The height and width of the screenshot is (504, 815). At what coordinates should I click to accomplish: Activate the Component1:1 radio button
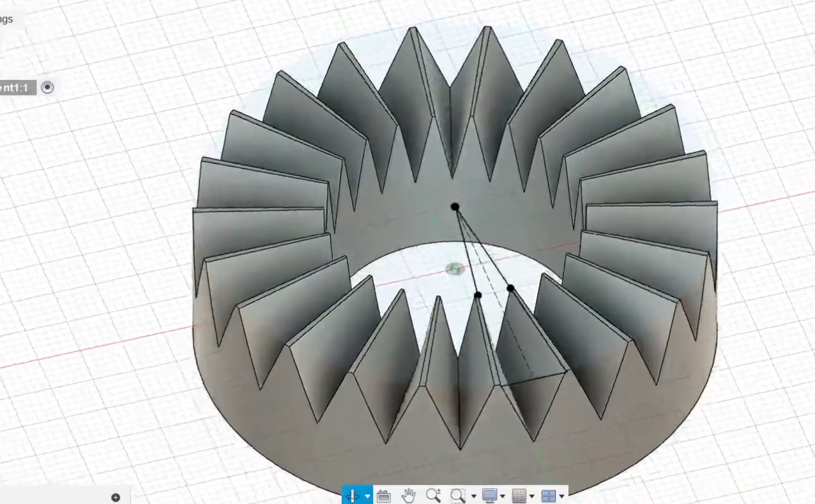[x=47, y=88]
